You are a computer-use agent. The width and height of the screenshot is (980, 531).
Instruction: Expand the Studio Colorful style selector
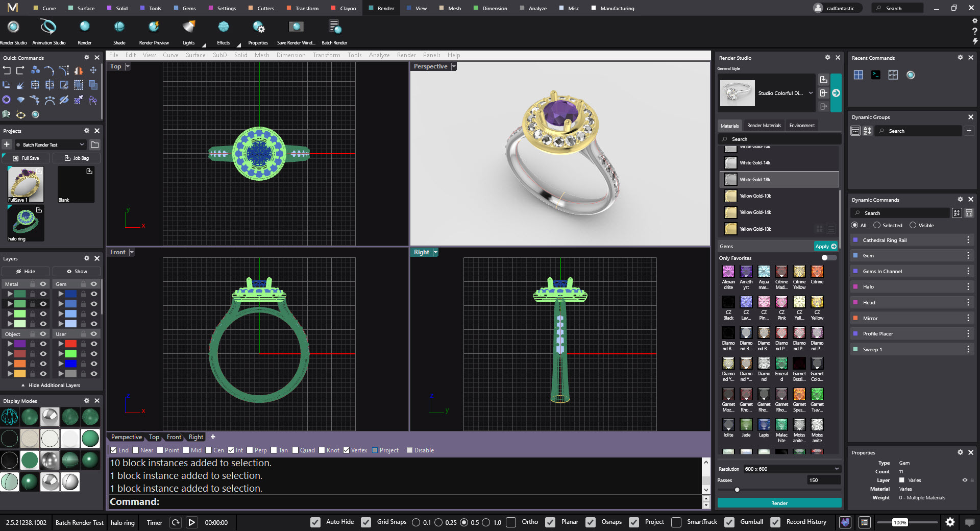click(811, 93)
